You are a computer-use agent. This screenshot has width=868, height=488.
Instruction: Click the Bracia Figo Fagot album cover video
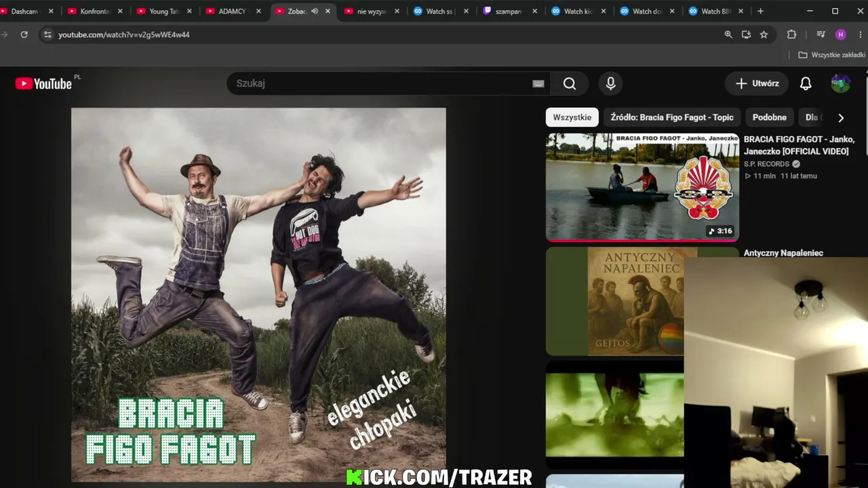pos(258,295)
